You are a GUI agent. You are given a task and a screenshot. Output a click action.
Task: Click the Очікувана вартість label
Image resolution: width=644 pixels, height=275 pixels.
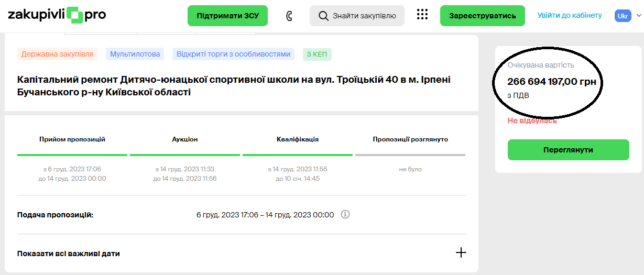[x=541, y=65]
